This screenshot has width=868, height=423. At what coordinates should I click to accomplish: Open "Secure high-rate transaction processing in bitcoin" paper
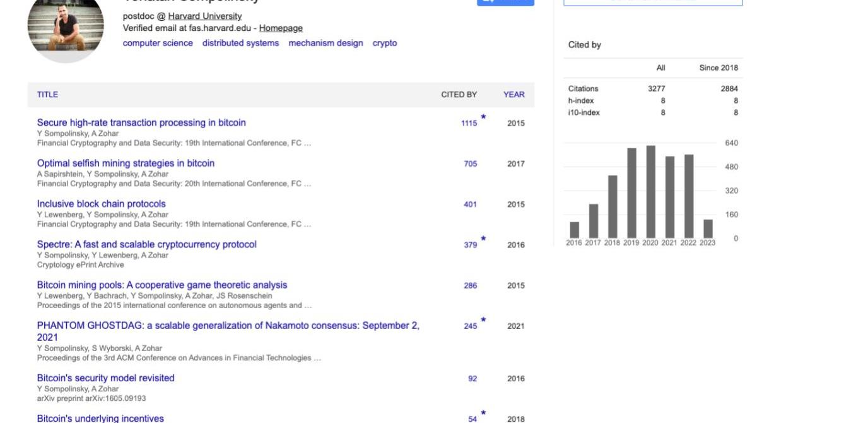(x=141, y=123)
